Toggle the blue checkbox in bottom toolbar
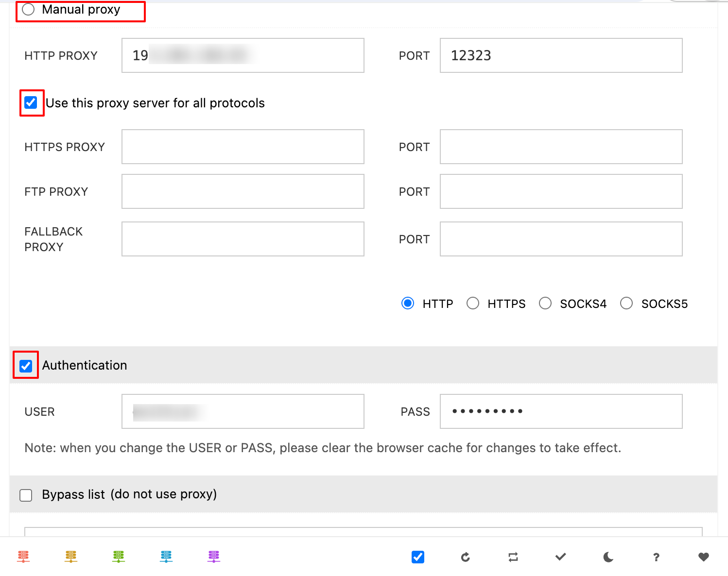The height and width of the screenshot is (576, 728). point(418,557)
